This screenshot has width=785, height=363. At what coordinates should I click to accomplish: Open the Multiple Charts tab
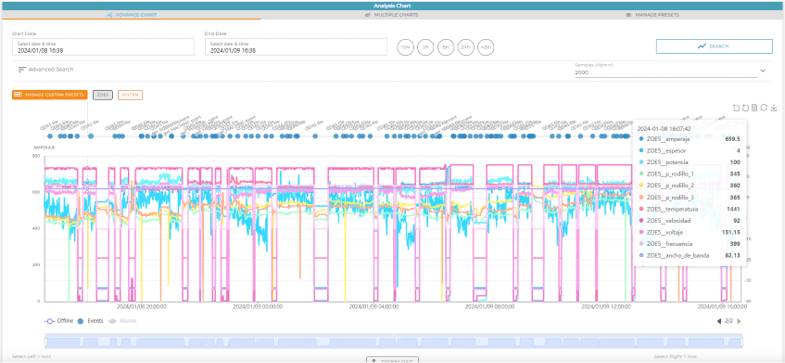pos(392,15)
